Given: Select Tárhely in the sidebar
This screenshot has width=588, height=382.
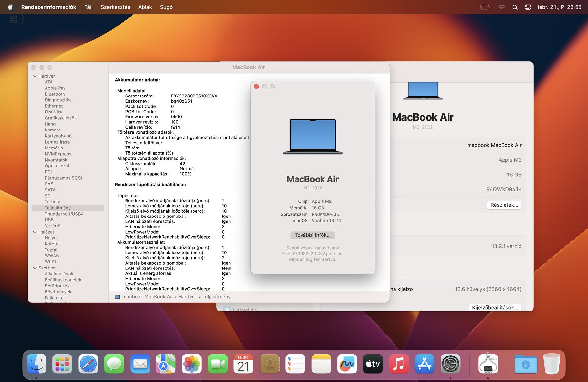Looking at the screenshot, I should point(52,202).
